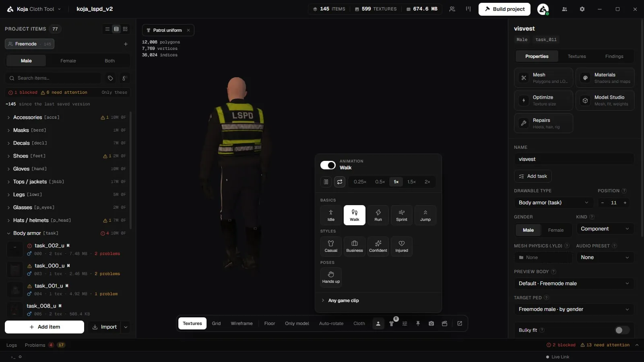Set animation speed to 0.5×

pyautogui.click(x=380, y=182)
